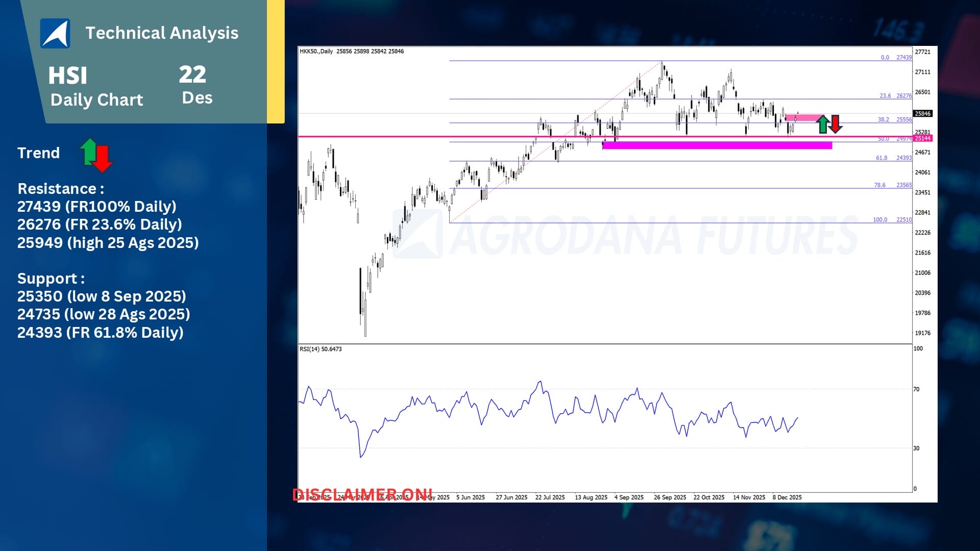
Task: Click the red DISCLAIMER ON text
Action: tap(362, 494)
